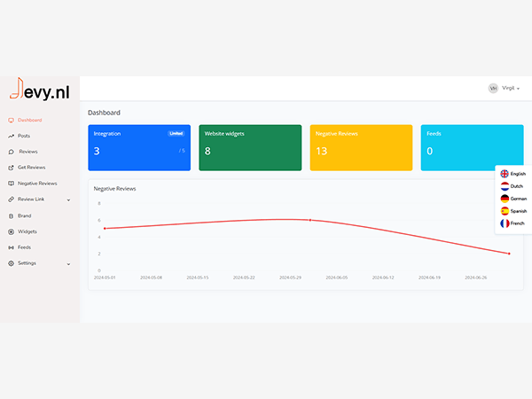Image resolution: width=532 pixels, height=399 pixels.
Task: Open Dashboard from the sidebar
Action: (30, 120)
